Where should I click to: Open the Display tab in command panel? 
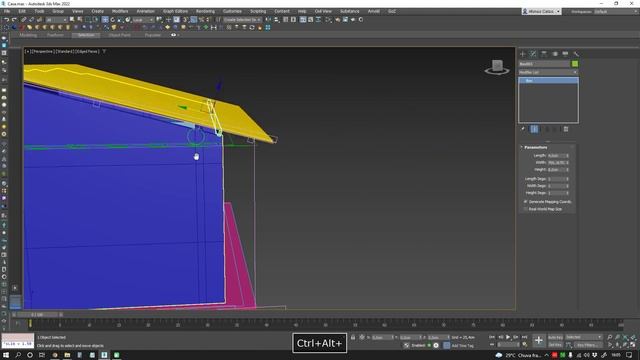click(565, 54)
